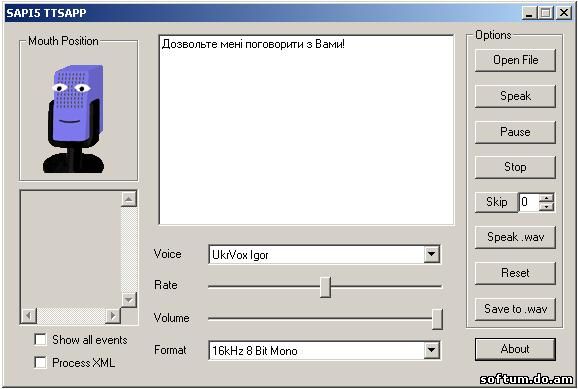Enable the Show all events checkbox
This screenshot has height=389, width=578.
tap(40, 339)
